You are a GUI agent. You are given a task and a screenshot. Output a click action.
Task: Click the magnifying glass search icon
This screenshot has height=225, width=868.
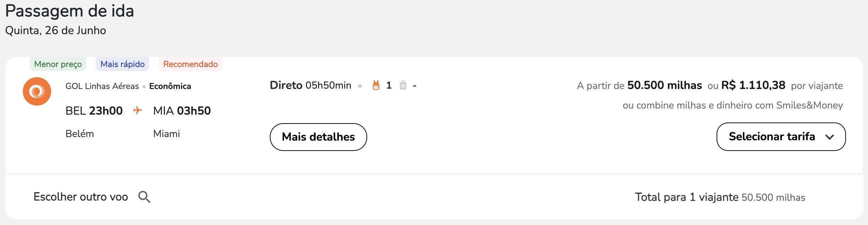click(144, 197)
